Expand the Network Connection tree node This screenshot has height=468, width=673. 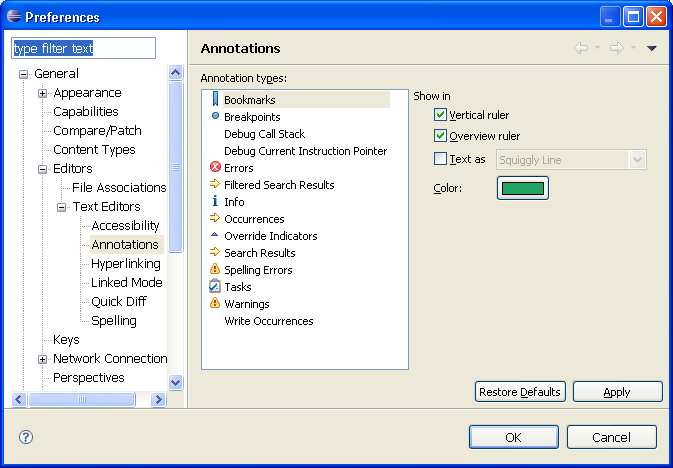point(42,359)
